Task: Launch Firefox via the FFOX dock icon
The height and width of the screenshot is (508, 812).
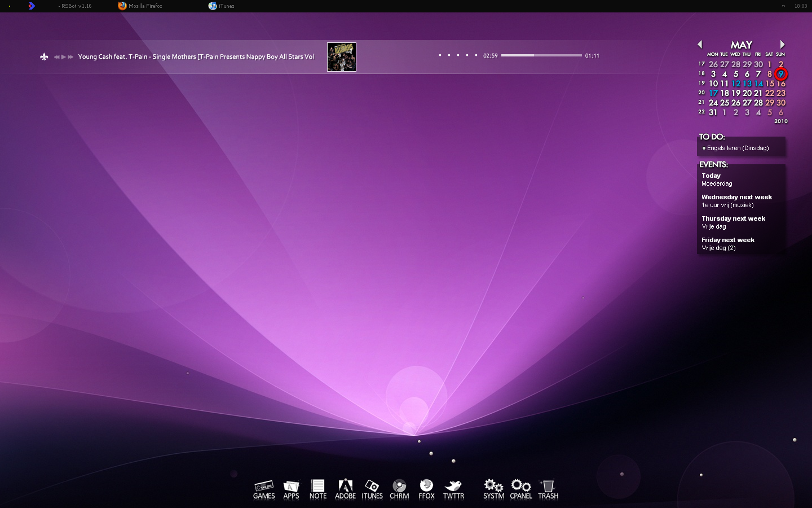Action: (426, 489)
